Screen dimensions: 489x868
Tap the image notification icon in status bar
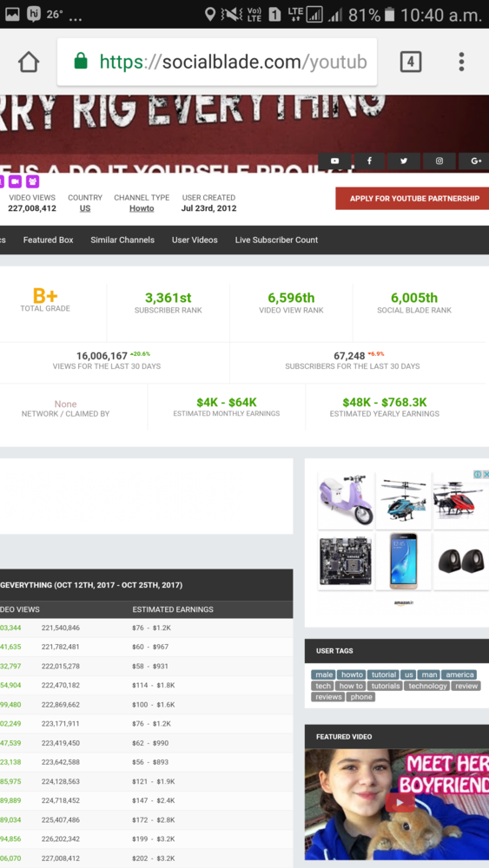coord(13,15)
